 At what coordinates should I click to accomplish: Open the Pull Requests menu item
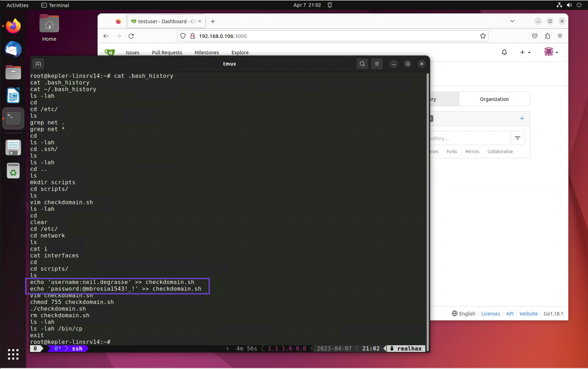(167, 53)
